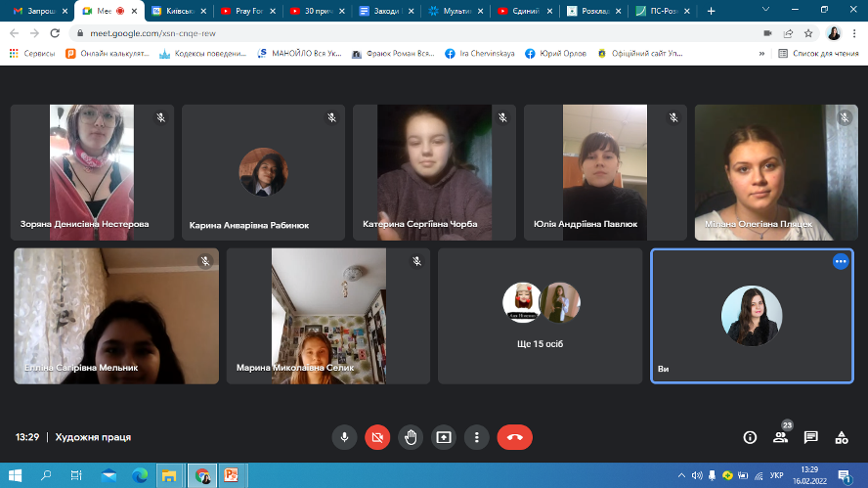Viewport: 868px width, 488px height.
Task: Open Windows taskbar search
Action: coord(46,475)
